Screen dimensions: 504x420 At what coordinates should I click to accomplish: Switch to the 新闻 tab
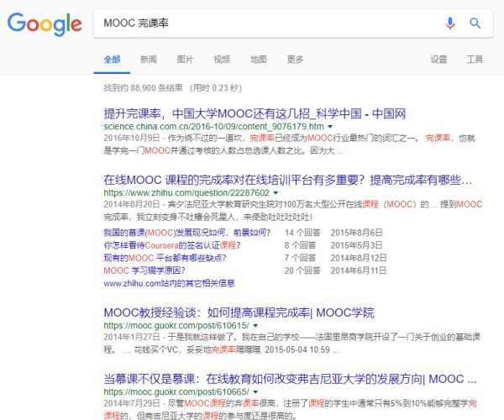click(x=149, y=60)
